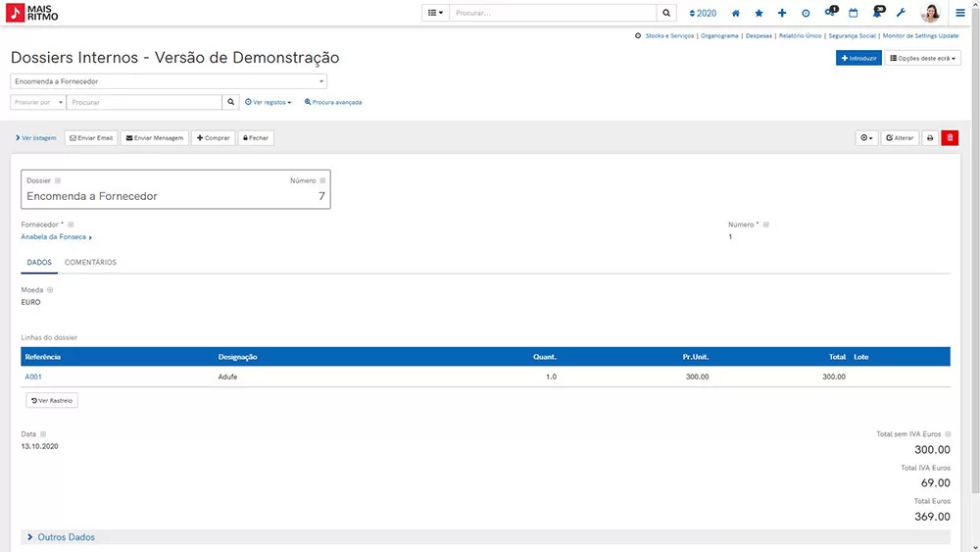
Task: Click the Fechar lock button
Action: 256,137
